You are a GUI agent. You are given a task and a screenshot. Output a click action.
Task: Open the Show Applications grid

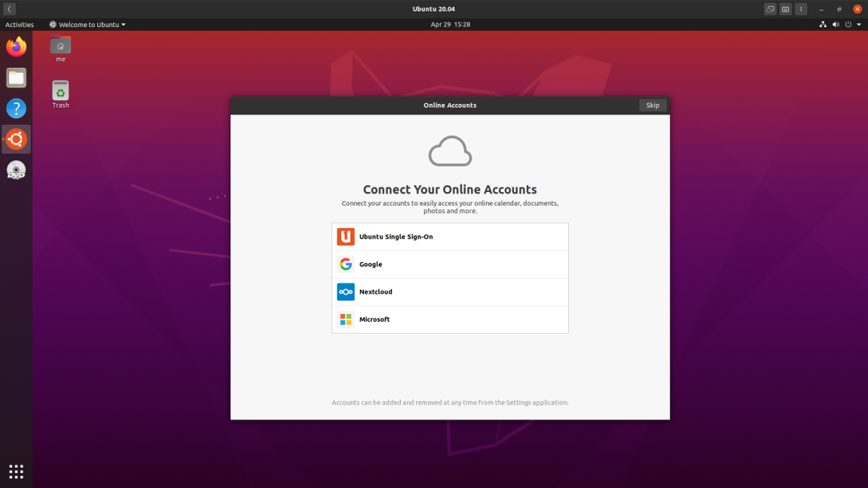click(16, 471)
